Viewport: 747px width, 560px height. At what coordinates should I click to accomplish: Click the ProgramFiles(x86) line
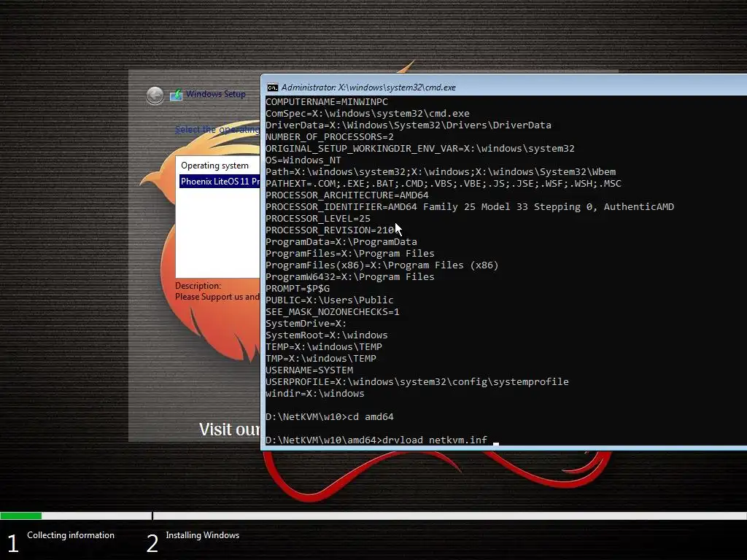tap(382, 265)
